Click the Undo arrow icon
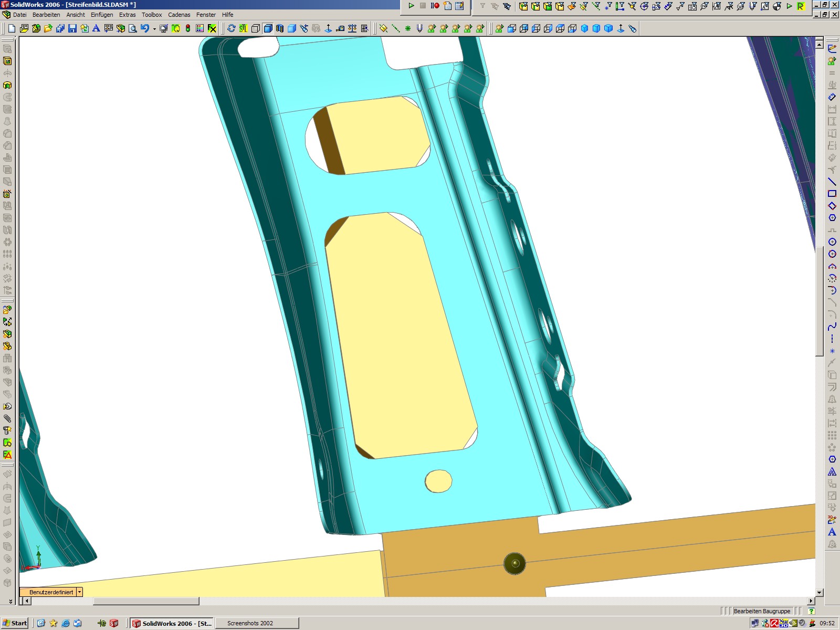The image size is (840, 630). [145, 28]
